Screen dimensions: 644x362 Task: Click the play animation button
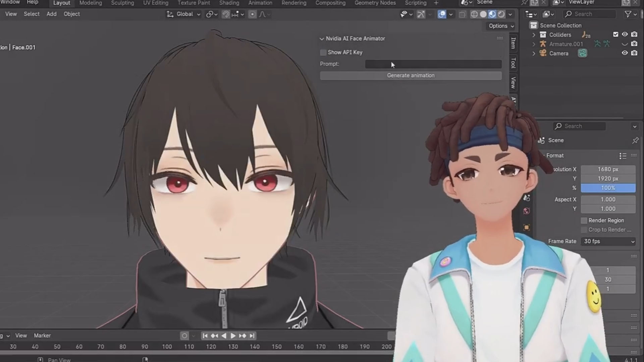233,336
